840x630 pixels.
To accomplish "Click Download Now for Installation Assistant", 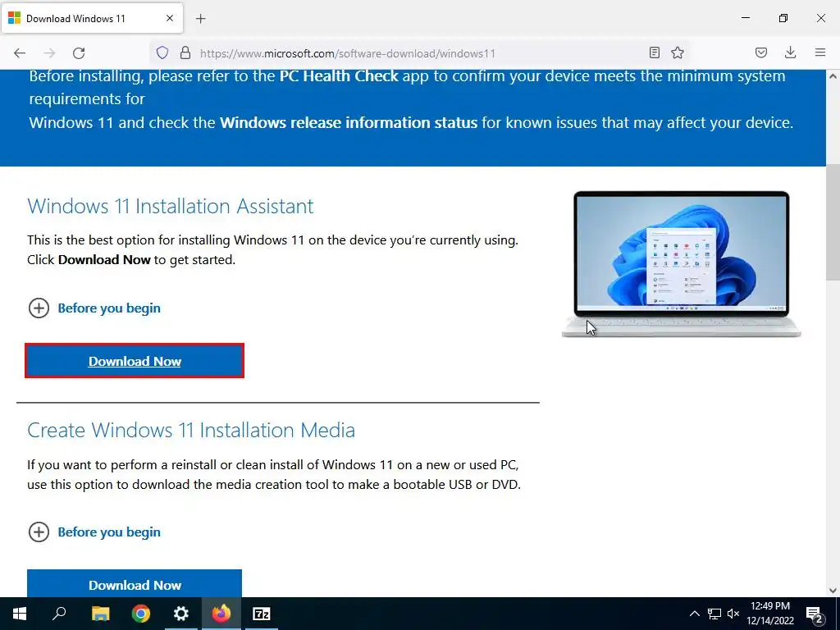I will coord(135,361).
